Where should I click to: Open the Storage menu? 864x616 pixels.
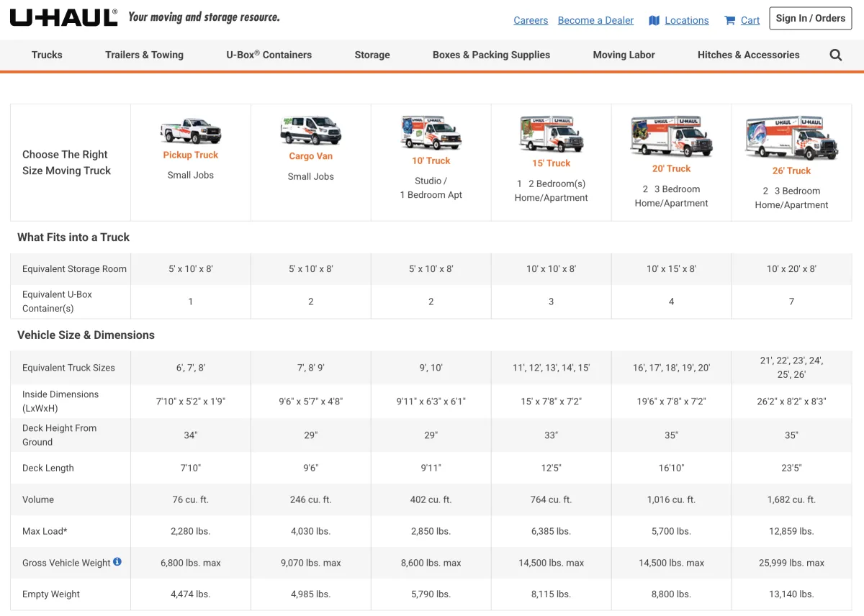click(x=372, y=55)
